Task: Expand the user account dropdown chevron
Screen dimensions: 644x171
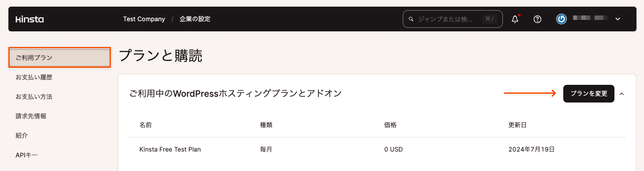Action: 618,19
